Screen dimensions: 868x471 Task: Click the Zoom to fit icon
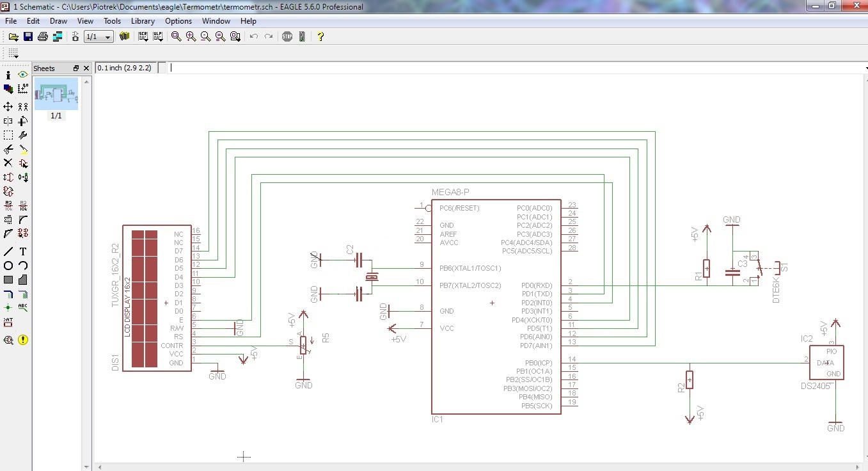tap(176, 36)
